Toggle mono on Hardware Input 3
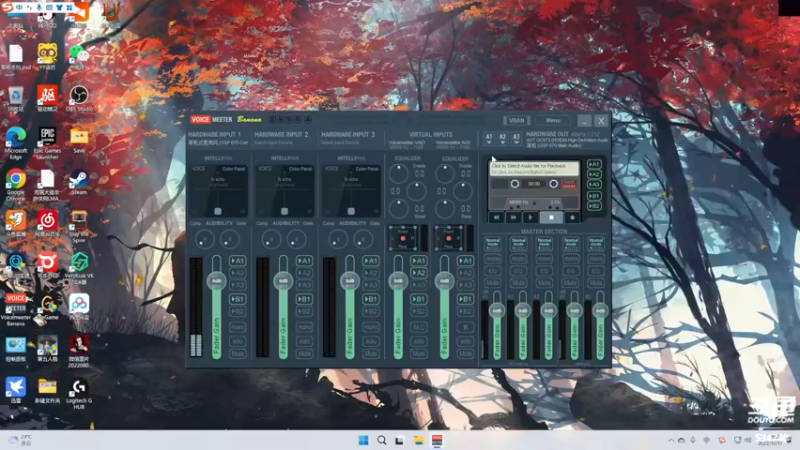Screen dimensions: 800x450 click(x=371, y=327)
